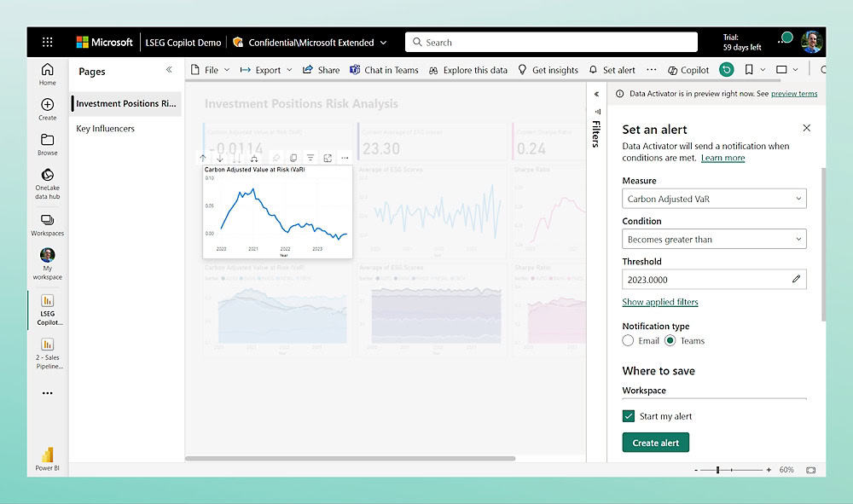Viewport: 853px width, 504px height.
Task: Open Copilot from the report toolbar
Action: 688,69
